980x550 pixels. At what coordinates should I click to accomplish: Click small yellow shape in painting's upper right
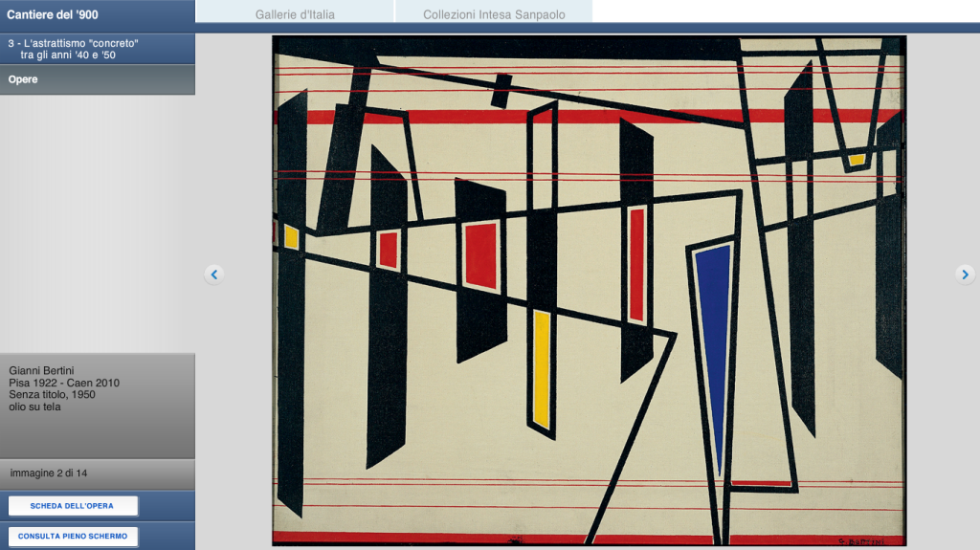click(856, 160)
